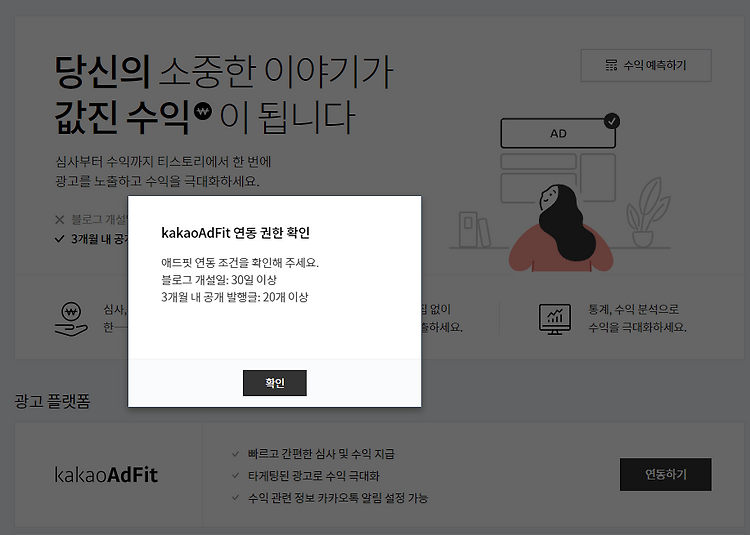Image resolution: width=750 pixels, height=535 pixels.
Task: Click the text 수익을 극대화하세요.
Action: [x=637, y=328]
